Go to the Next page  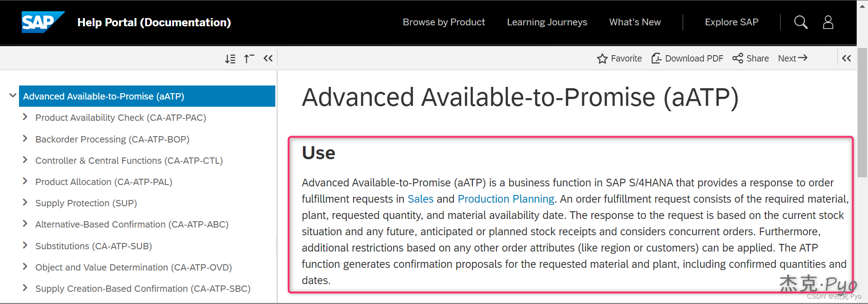coord(792,58)
